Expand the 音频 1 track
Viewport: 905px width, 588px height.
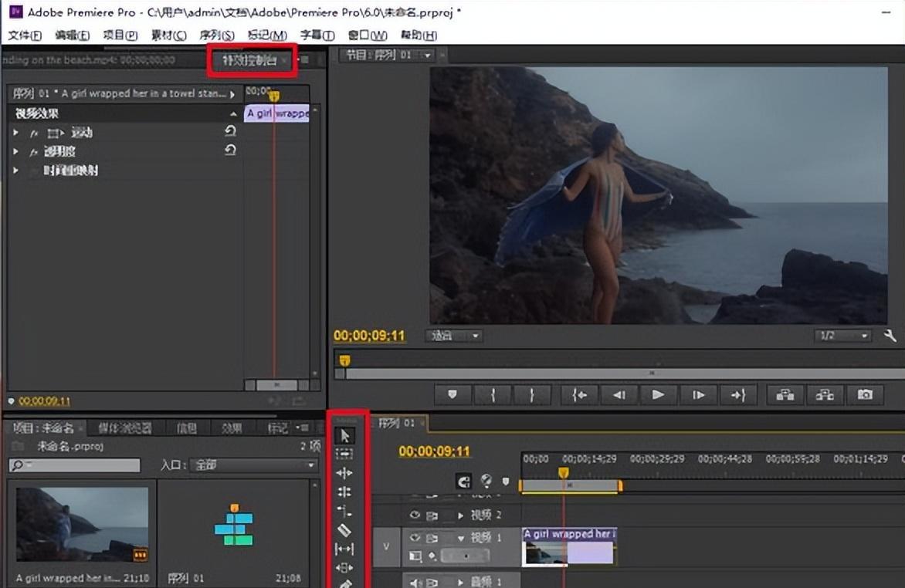coord(460,583)
